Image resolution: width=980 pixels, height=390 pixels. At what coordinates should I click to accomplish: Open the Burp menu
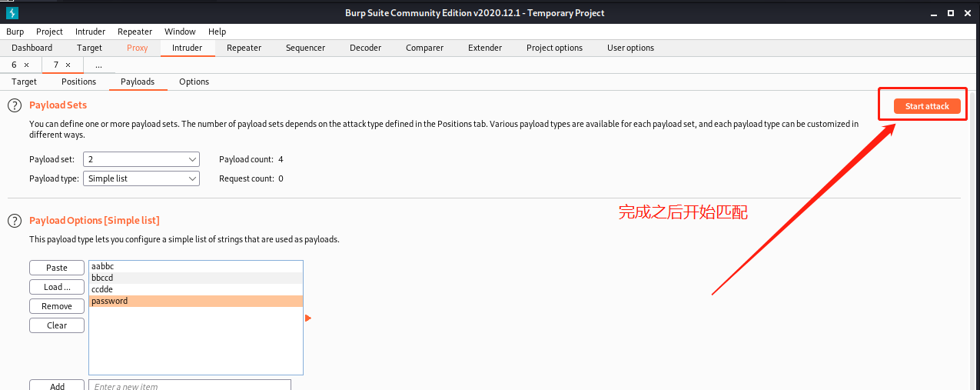pos(15,32)
